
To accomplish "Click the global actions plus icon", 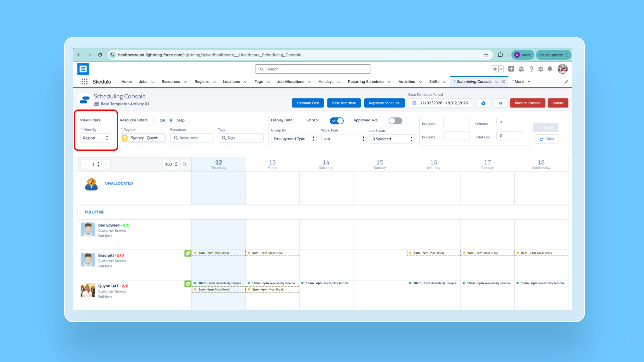I will pos(511,69).
